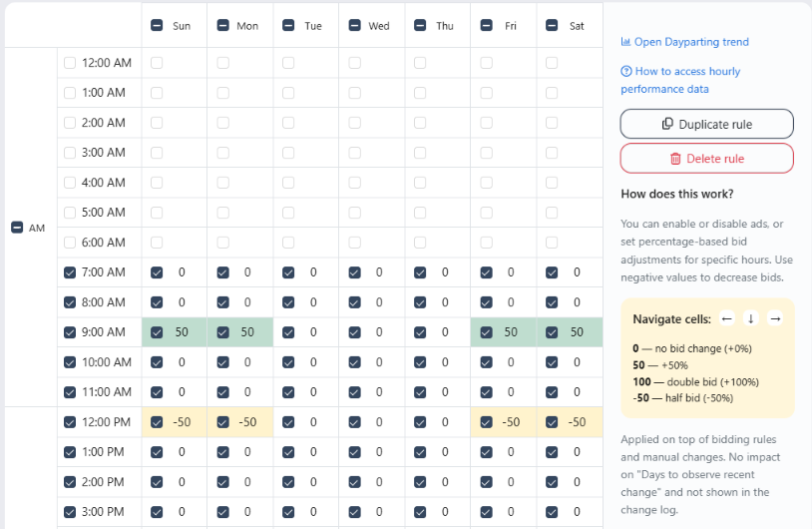Uncheck the Thu 1:00 PM cell checkbox

pos(420,452)
